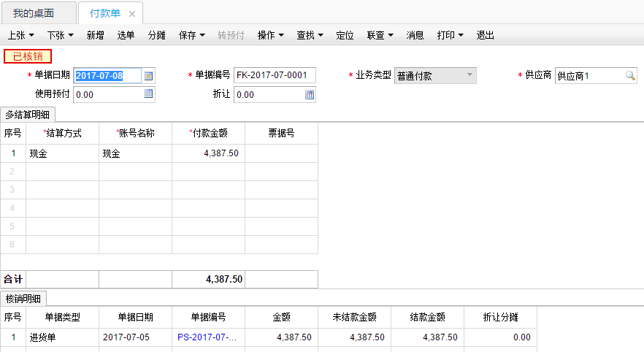Click the 结款金额 column header
The width and height of the screenshot is (644, 352).
click(428, 317)
